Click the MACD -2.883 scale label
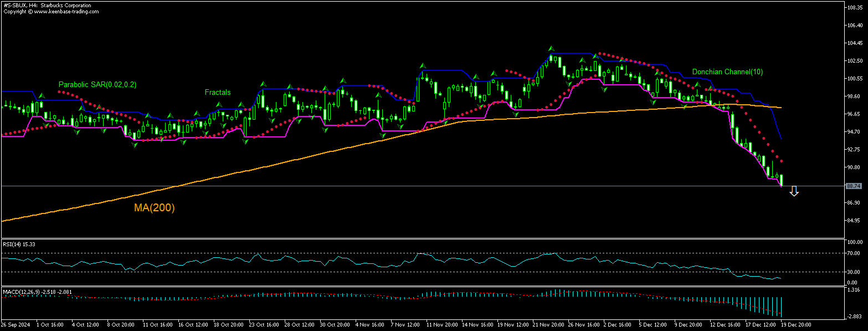868x331 pixels. pos(854,317)
